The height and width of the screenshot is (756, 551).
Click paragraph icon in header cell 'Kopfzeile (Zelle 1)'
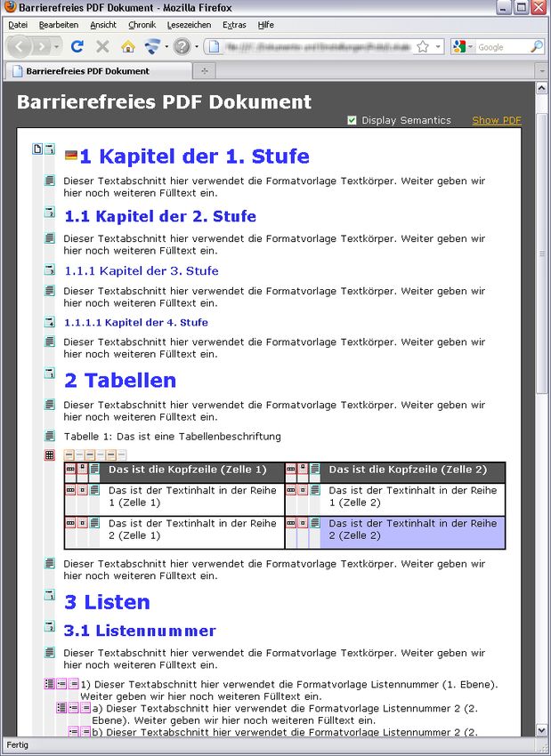pyautogui.click(x=94, y=469)
